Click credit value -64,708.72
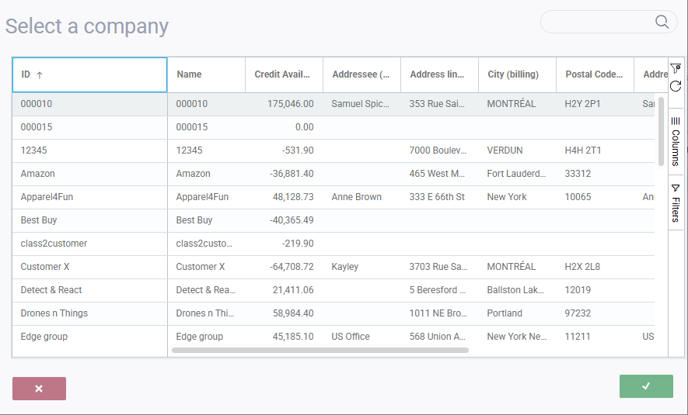 click(292, 267)
